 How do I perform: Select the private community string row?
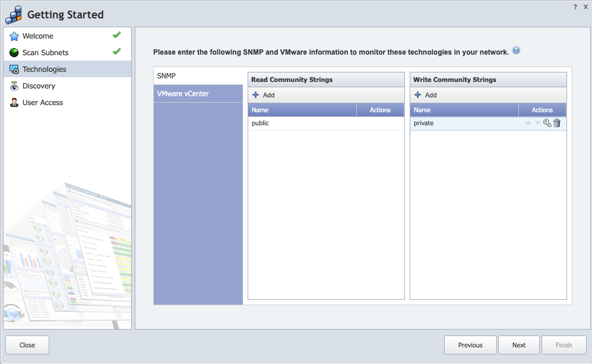(x=488, y=124)
